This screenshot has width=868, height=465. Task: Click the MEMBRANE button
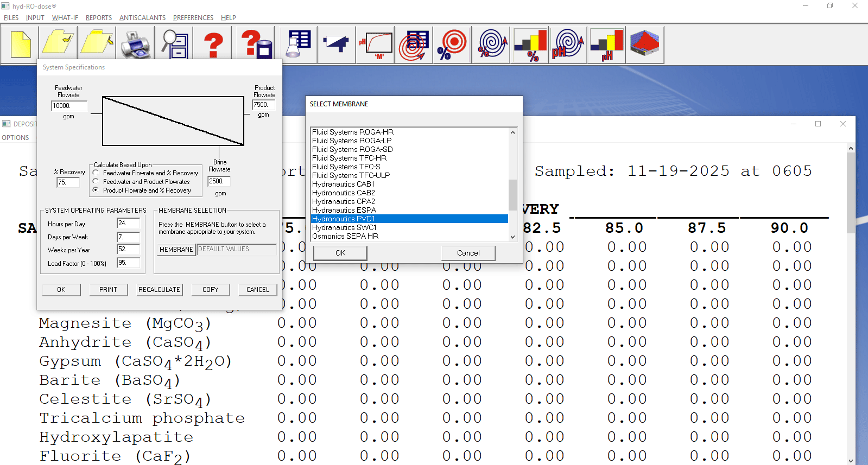[x=176, y=250]
